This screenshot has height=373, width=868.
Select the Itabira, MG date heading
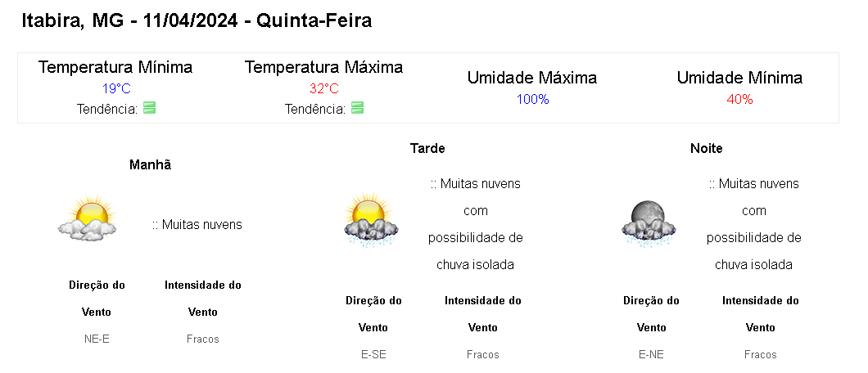click(197, 20)
